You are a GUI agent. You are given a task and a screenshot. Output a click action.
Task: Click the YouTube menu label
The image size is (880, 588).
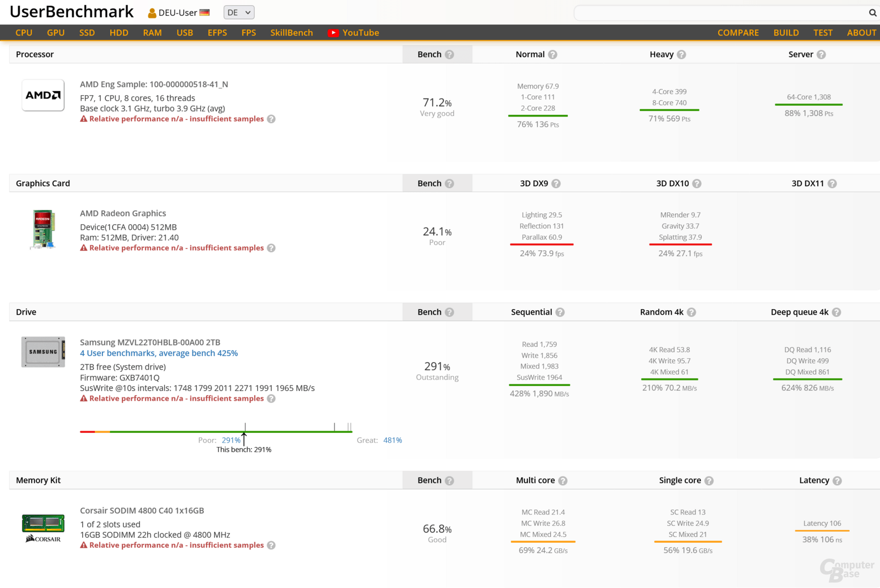click(x=361, y=33)
